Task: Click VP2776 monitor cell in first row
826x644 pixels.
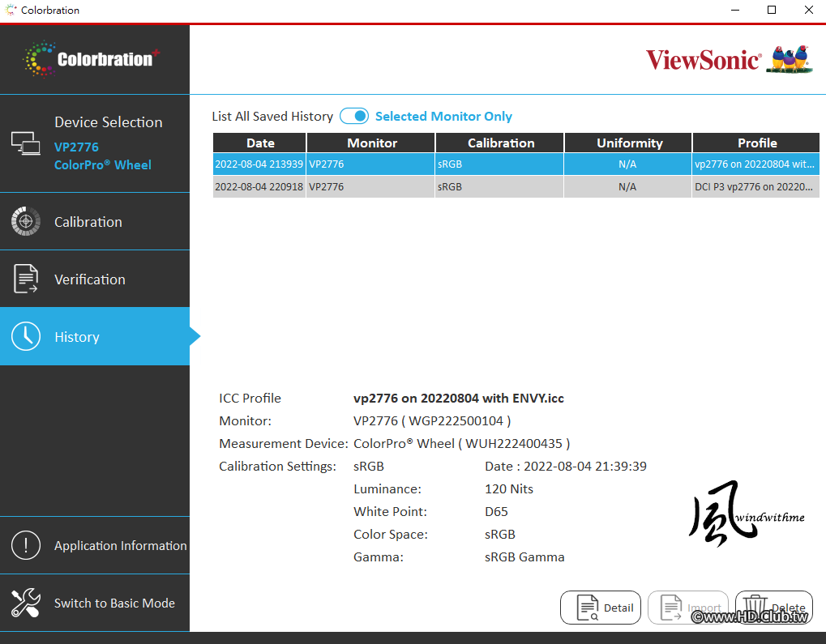Action: (x=371, y=164)
